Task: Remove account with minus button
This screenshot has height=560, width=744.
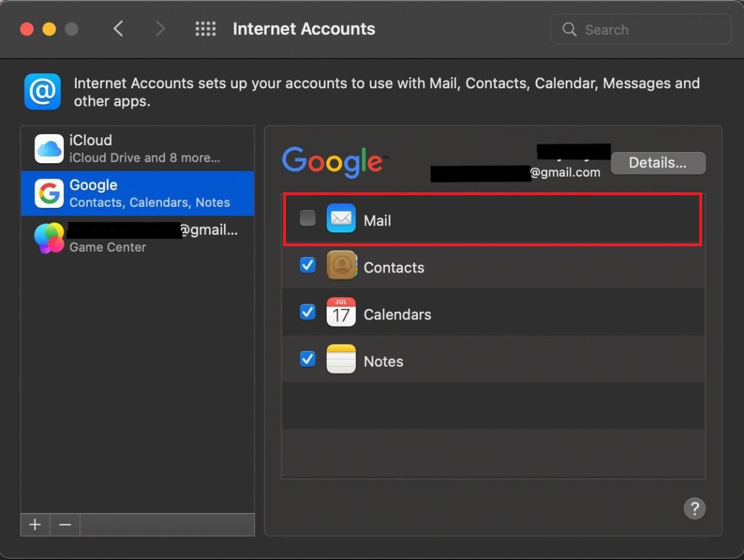Action: coord(65,525)
